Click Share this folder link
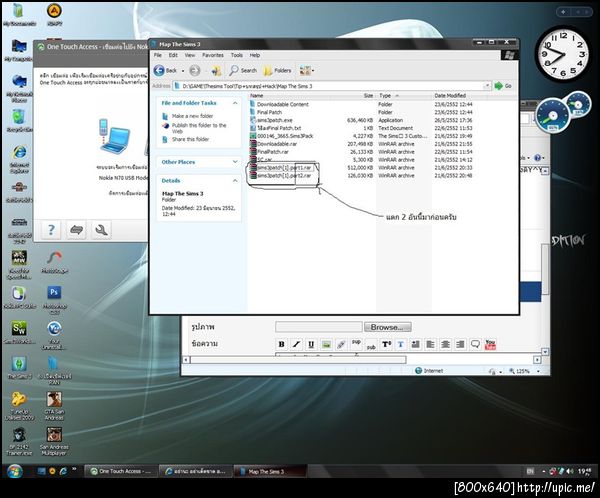Image resolution: width=600 pixels, height=498 pixels. tap(191, 139)
